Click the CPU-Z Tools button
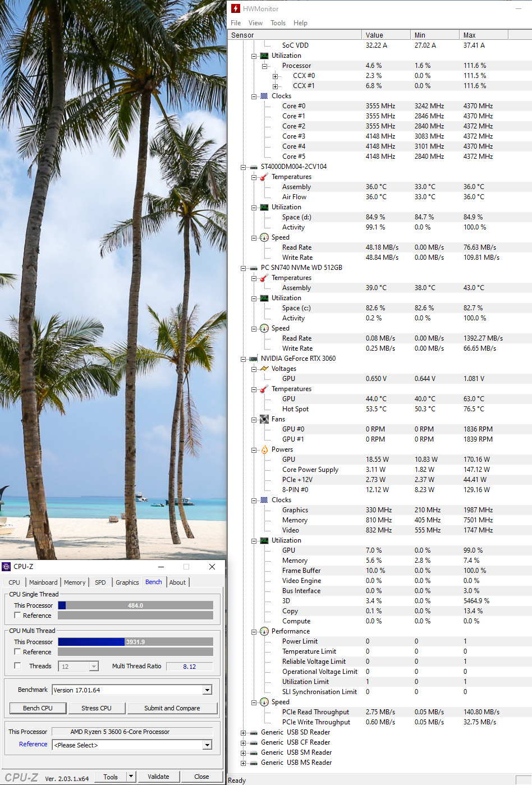Viewport: 532px width, 785px height. (x=111, y=777)
